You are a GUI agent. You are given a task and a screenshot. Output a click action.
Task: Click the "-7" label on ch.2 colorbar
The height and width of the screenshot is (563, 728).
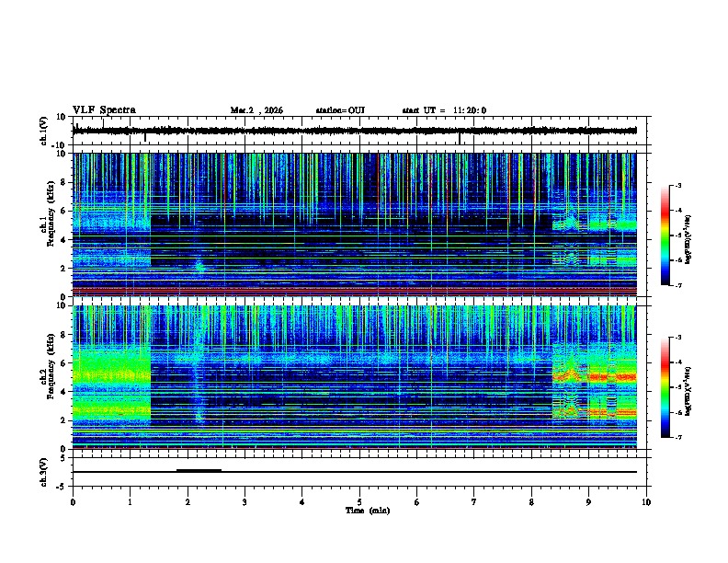click(677, 438)
